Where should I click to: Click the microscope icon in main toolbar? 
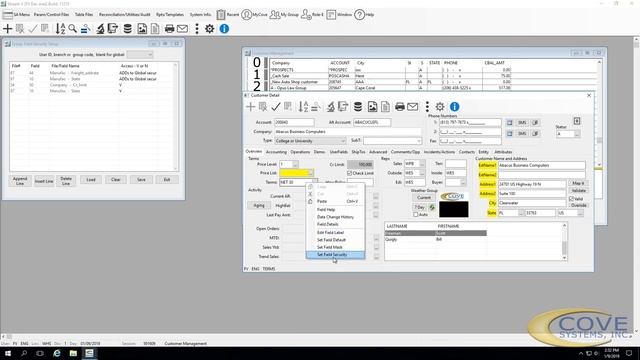(100, 29)
